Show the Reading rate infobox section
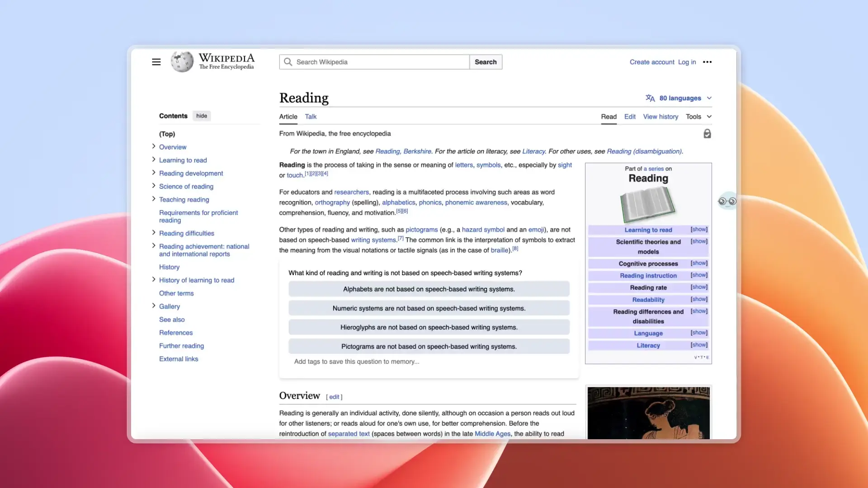Image resolution: width=868 pixels, height=488 pixels. click(699, 287)
